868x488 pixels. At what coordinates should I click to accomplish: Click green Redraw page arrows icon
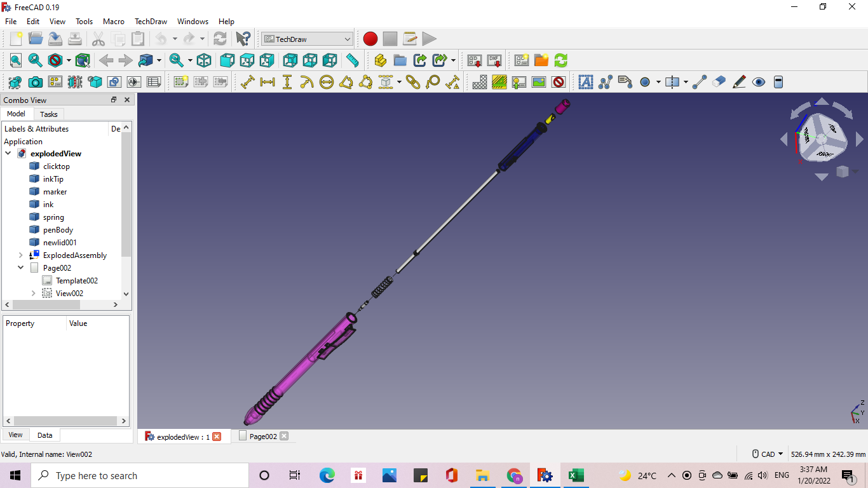(x=560, y=60)
